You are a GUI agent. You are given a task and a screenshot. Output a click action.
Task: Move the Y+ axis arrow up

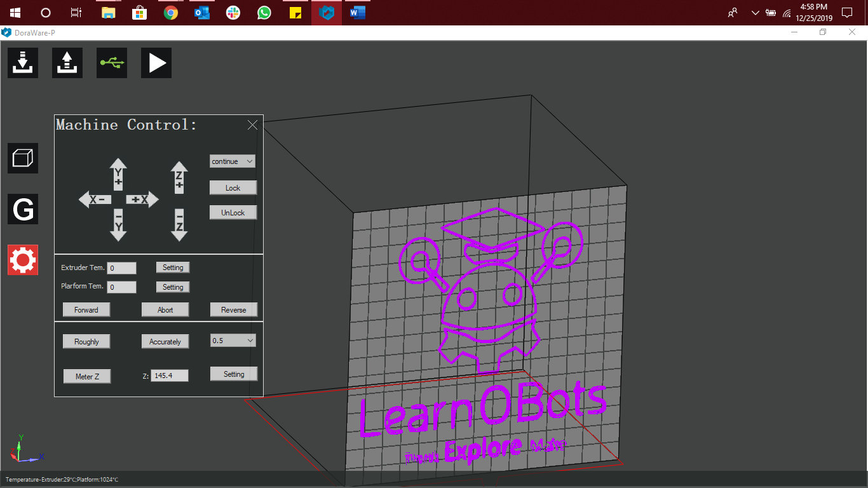pos(118,174)
